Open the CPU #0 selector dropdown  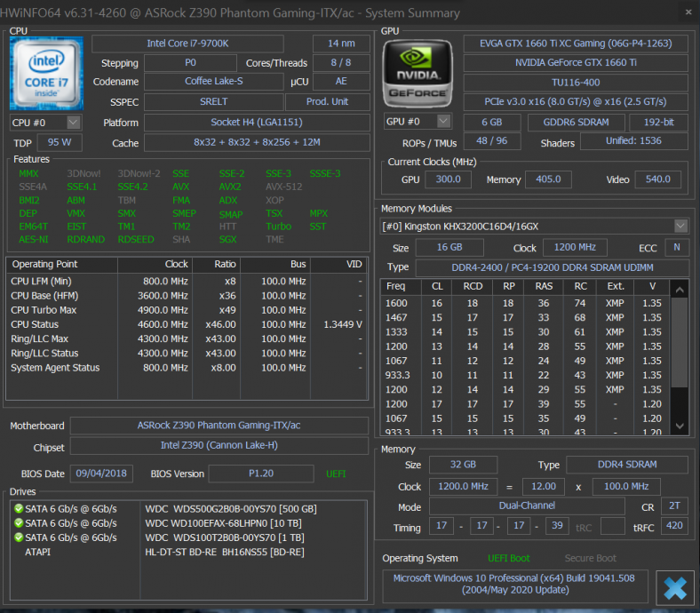click(x=73, y=122)
